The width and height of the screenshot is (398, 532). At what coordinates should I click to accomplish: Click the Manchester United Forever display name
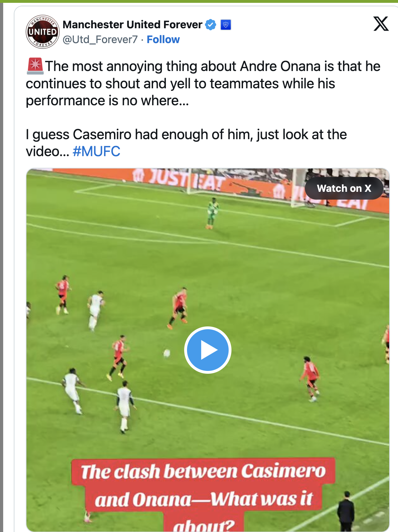[132, 25]
